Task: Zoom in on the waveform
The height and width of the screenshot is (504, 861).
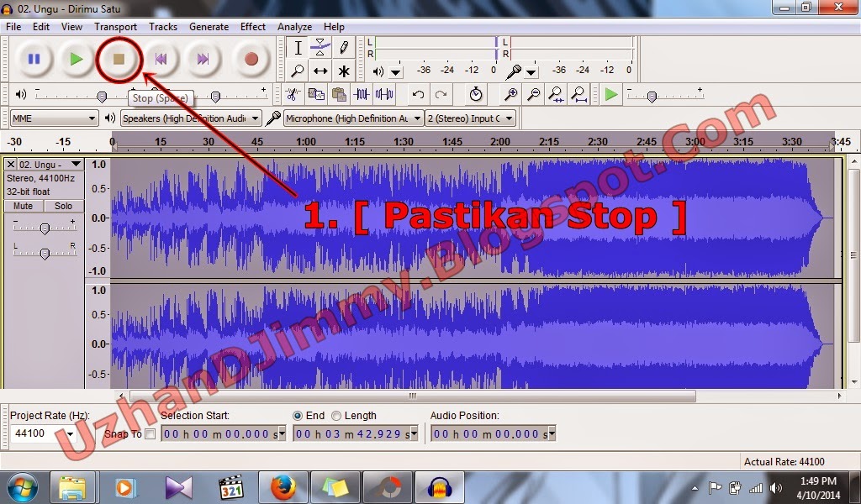Action: [510, 94]
